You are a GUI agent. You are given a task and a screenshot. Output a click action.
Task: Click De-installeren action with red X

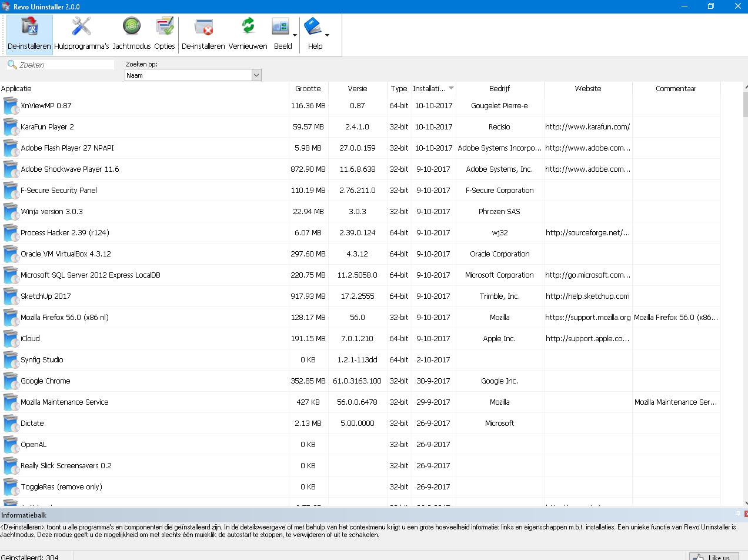coord(203,34)
